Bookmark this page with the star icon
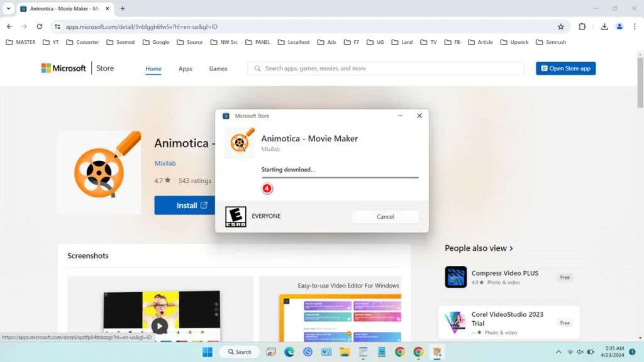The width and height of the screenshot is (644, 362). (560, 26)
